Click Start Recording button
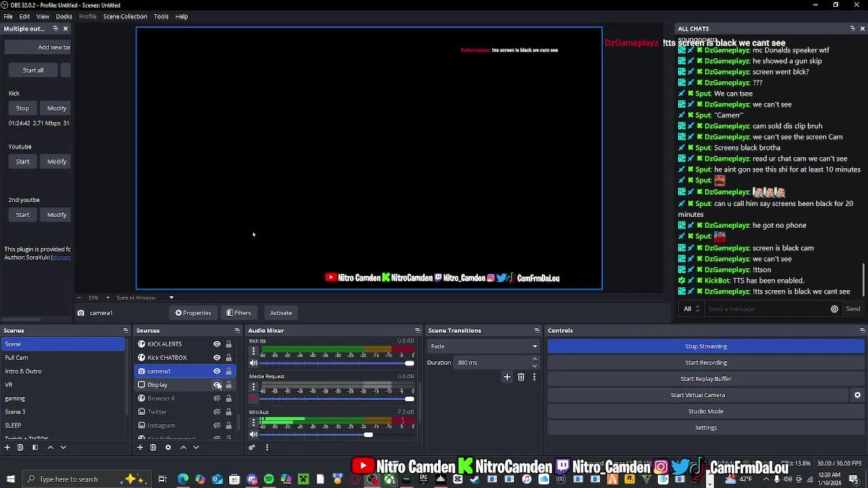 pos(706,363)
